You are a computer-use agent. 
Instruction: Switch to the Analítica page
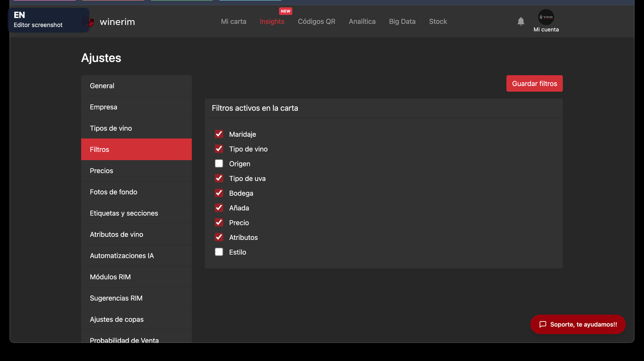362,21
